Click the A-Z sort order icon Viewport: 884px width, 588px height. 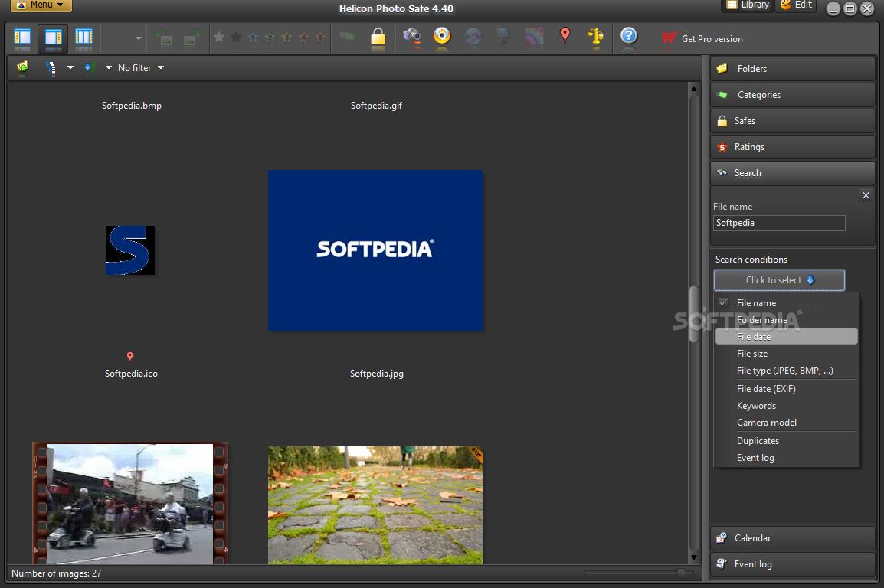tap(90, 67)
